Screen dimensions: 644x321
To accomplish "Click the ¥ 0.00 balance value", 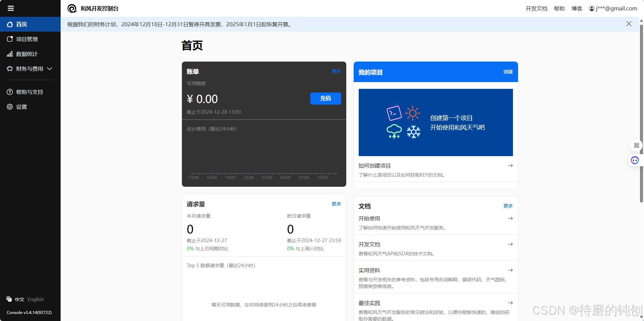I will [202, 99].
